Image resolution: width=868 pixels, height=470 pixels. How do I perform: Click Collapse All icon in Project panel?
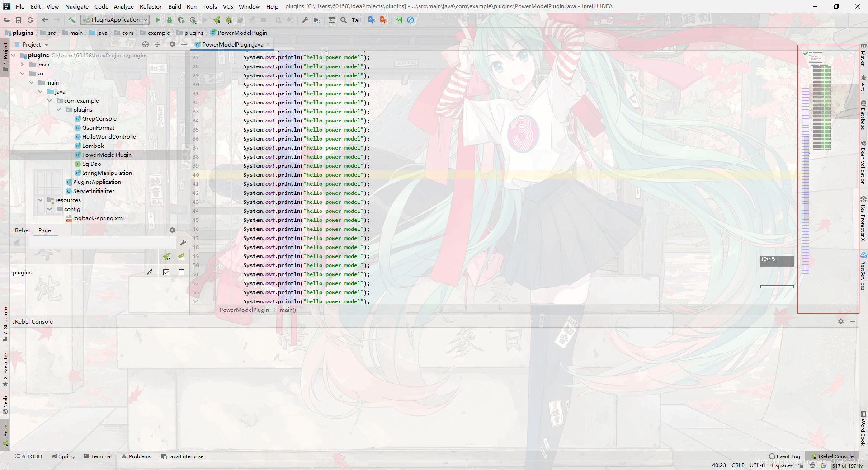(157, 44)
